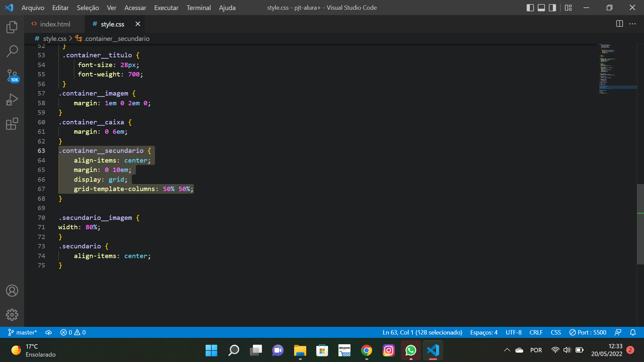Image resolution: width=644 pixels, height=362 pixels.
Task: Click the Live Share feedback icon in status bar
Action: tap(618, 332)
